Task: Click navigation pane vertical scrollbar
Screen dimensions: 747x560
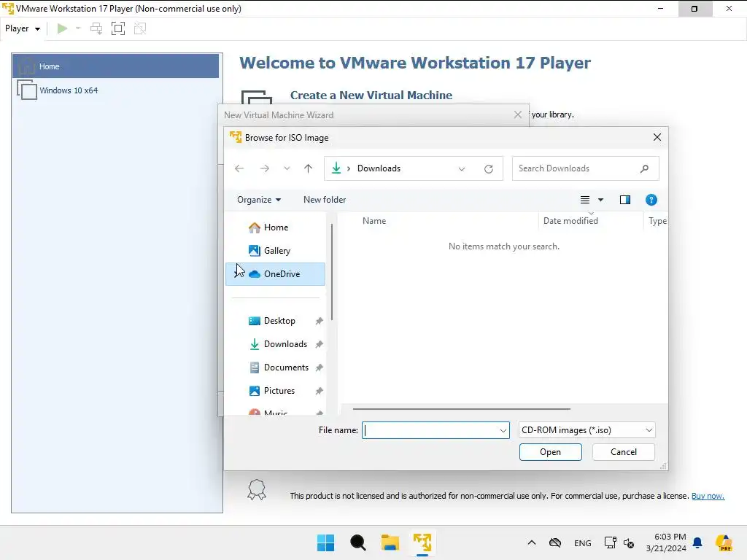Action: coord(332,273)
